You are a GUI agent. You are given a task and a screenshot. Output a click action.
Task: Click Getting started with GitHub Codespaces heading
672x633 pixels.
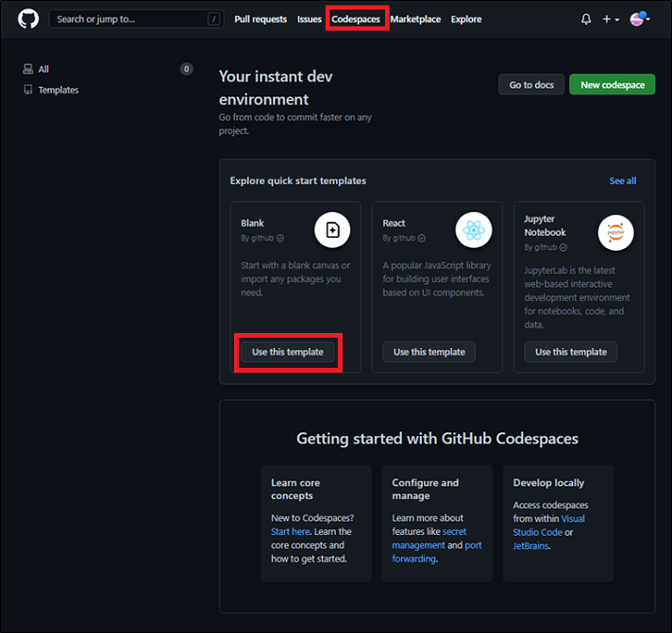point(437,439)
